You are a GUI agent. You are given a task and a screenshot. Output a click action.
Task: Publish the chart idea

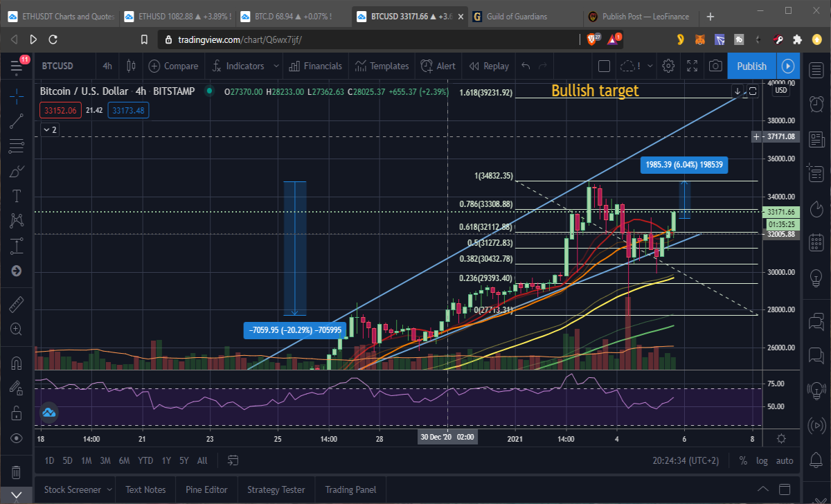(x=751, y=66)
